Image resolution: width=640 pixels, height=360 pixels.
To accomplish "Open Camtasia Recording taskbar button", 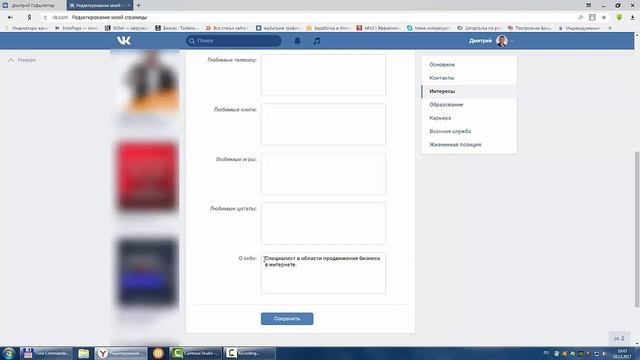I will pos(249,353).
